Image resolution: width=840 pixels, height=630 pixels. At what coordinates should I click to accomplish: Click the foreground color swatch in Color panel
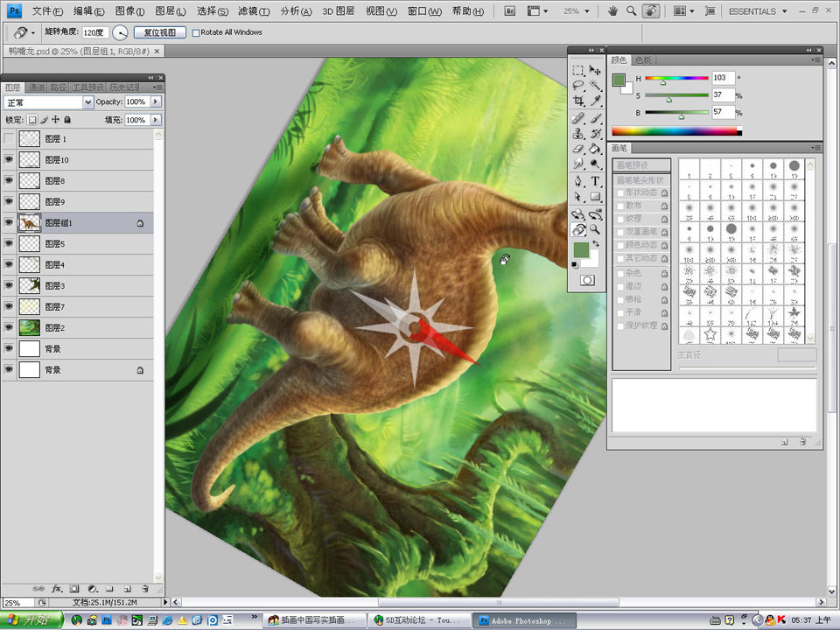619,80
